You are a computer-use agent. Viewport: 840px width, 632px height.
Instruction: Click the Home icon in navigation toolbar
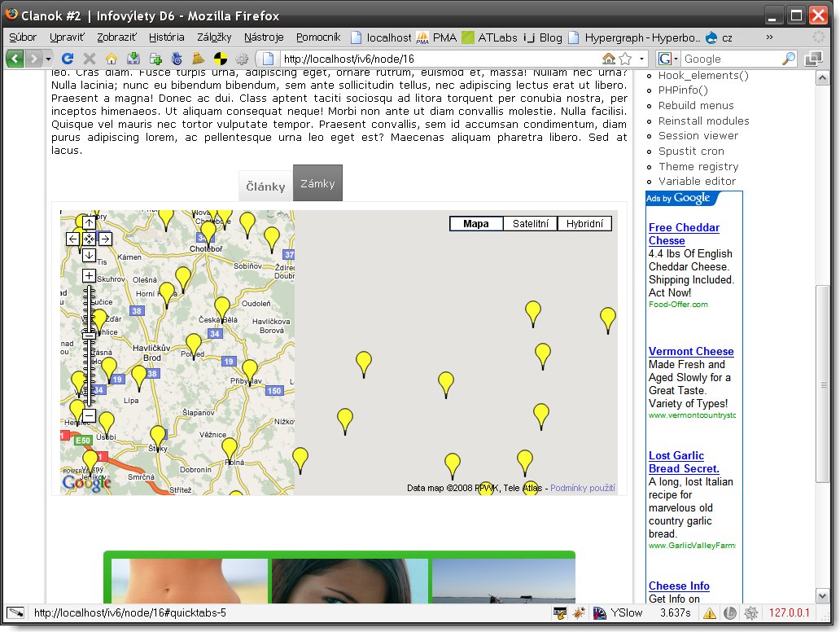(112, 59)
